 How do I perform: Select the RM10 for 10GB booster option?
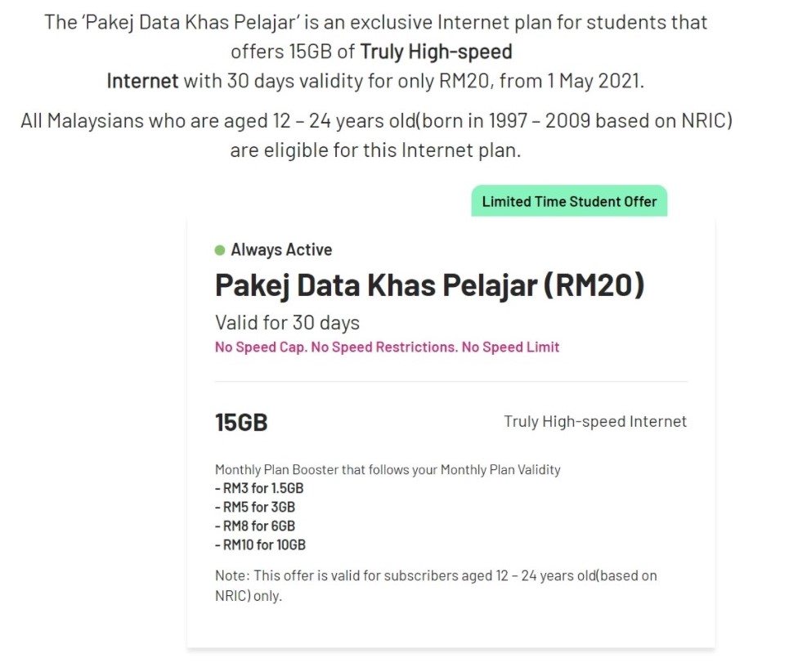(260, 544)
